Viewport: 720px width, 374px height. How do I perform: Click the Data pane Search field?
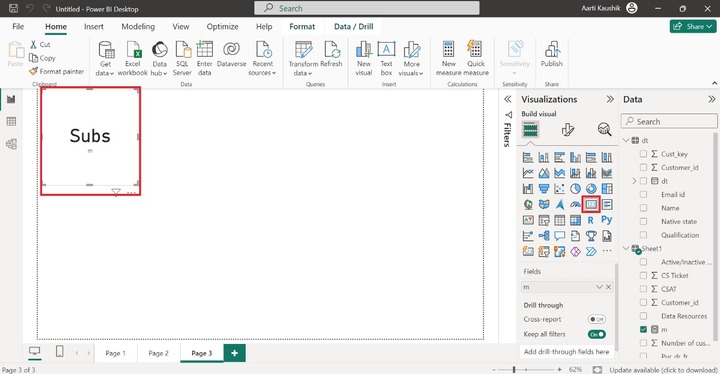669,121
